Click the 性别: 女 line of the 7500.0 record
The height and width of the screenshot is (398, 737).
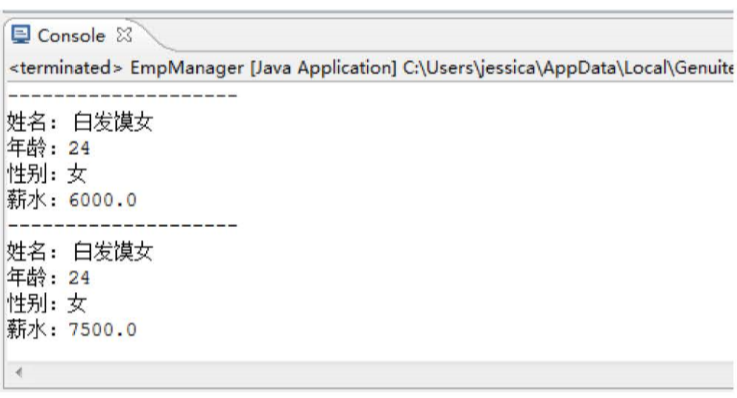47,304
